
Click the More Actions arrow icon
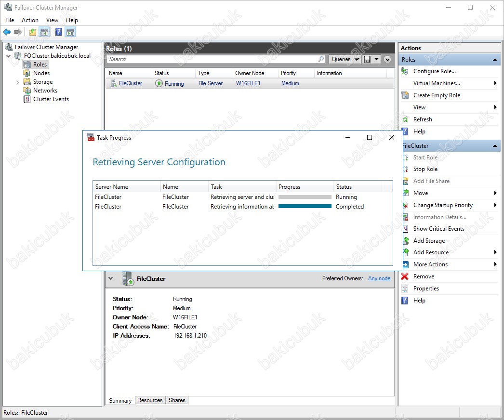click(x=406, y=264)
